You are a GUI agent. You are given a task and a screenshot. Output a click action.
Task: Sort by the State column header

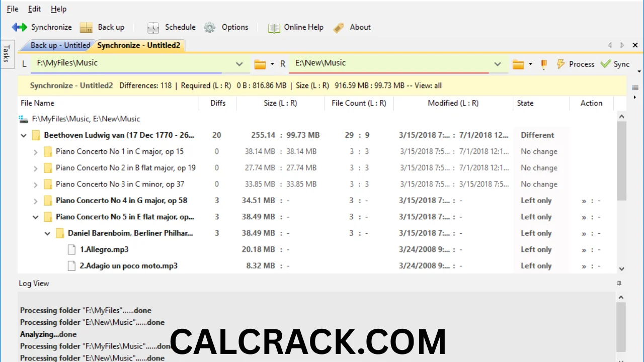(x=541, y=103)
